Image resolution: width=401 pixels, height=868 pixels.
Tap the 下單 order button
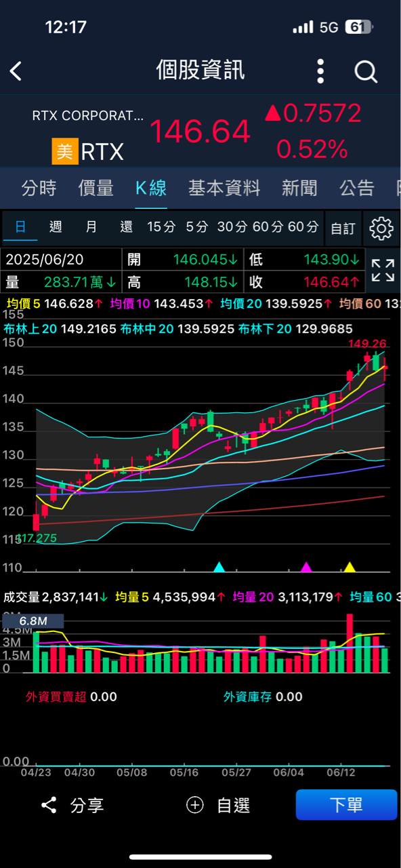(x=346, y=805)
